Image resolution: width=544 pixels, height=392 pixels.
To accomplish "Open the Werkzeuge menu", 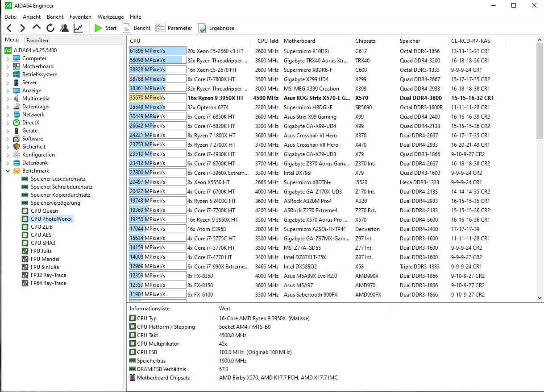I will 111,17.
